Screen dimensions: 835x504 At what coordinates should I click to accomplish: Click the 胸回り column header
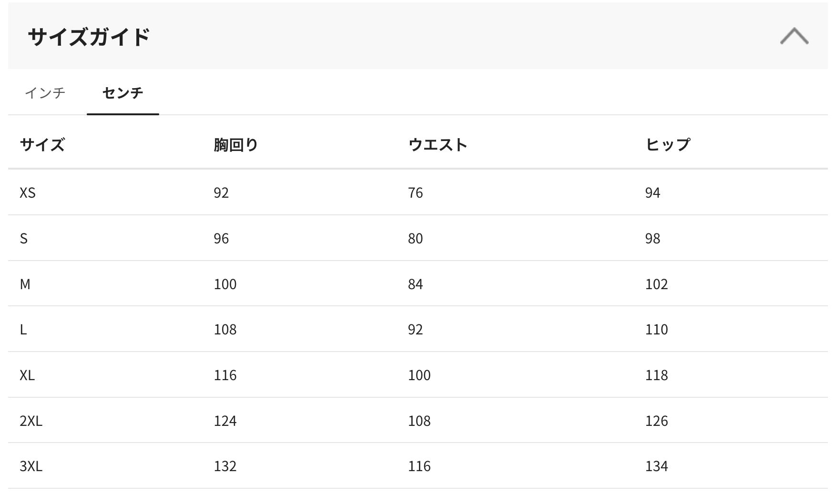click(x=235, y=144)
